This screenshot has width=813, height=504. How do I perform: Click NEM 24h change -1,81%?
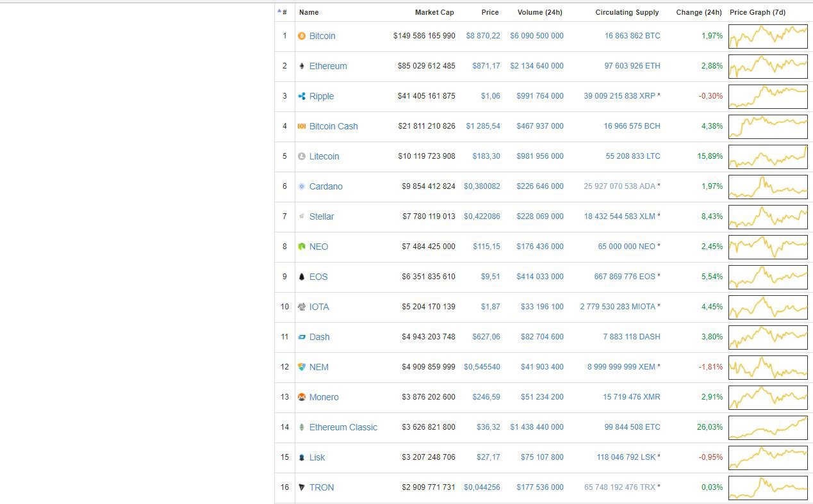710,367
